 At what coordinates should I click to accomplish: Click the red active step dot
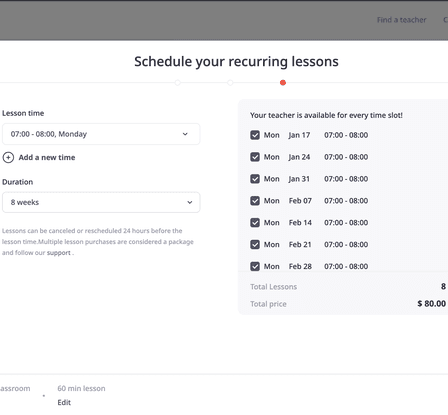[x=283, y=83]
